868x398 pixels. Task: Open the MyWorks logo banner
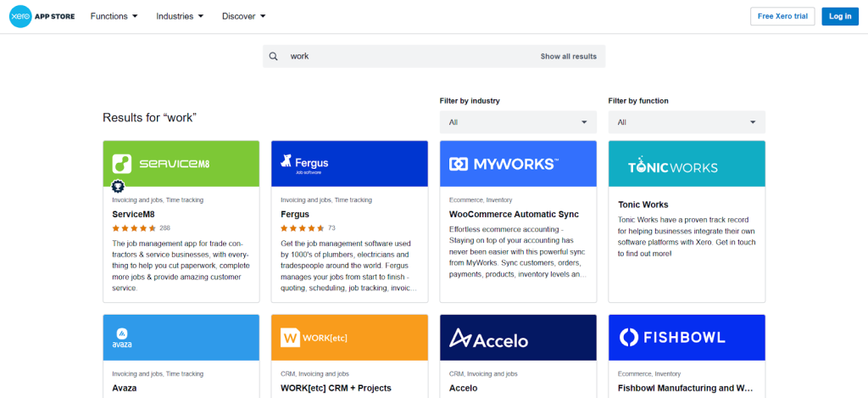pos(518,164)
